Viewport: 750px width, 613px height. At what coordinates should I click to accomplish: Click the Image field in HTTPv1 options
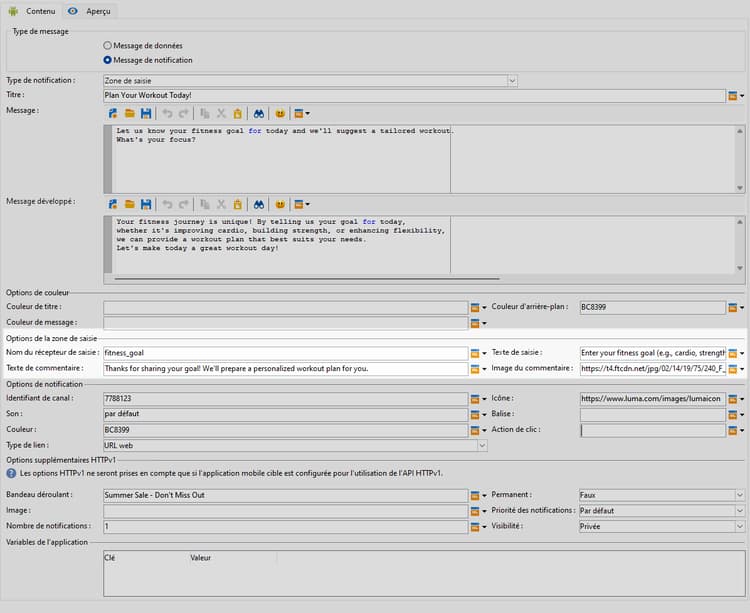[286, 511]
